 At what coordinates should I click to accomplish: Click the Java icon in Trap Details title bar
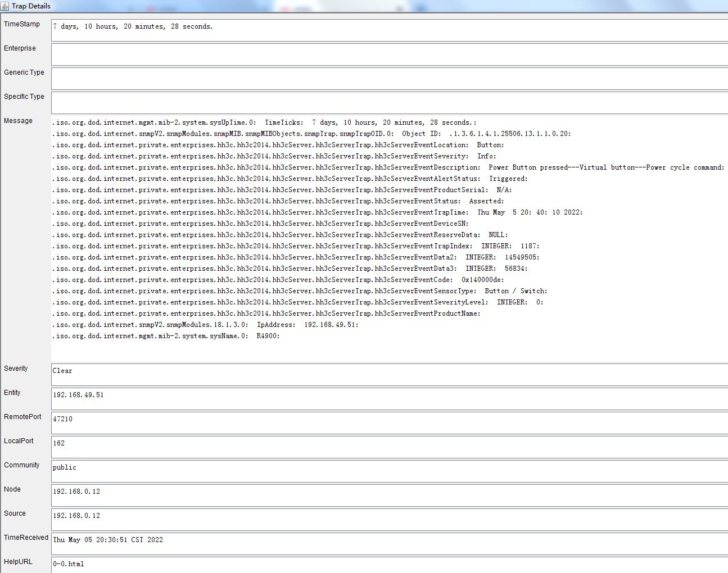point(5,6)
